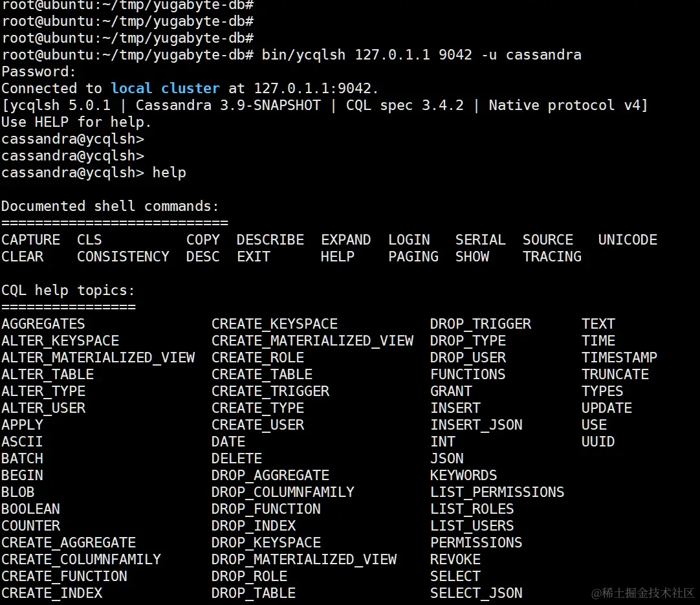Click the UNICODE shell command
Image resolution: width=700 pixels, height=605 pixels.
pos(628,240)
